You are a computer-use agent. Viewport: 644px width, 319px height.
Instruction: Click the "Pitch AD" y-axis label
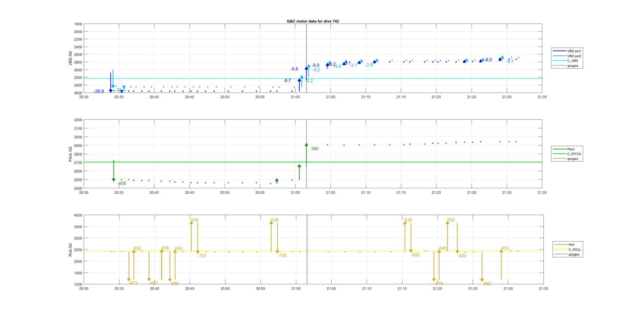click(x=70, y=154)
